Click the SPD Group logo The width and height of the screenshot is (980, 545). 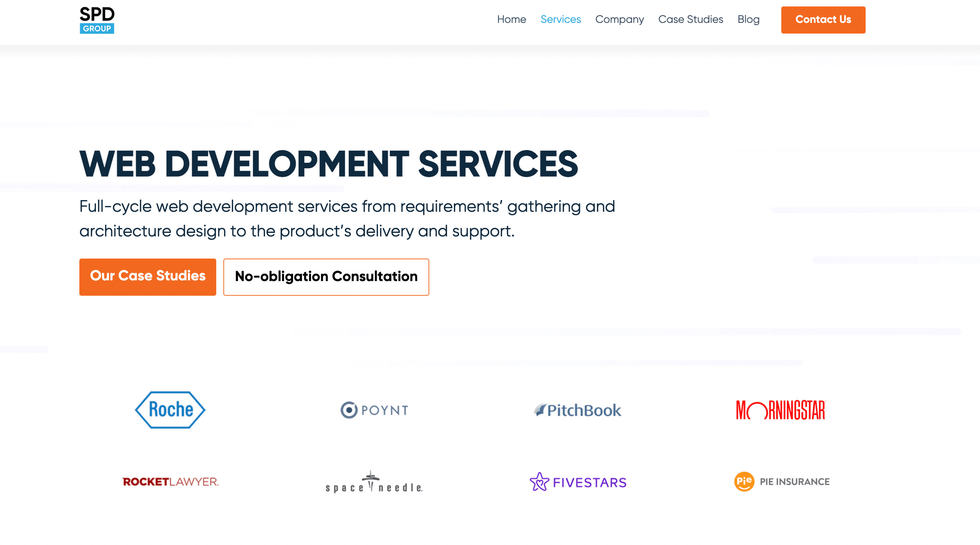(96, 20)
